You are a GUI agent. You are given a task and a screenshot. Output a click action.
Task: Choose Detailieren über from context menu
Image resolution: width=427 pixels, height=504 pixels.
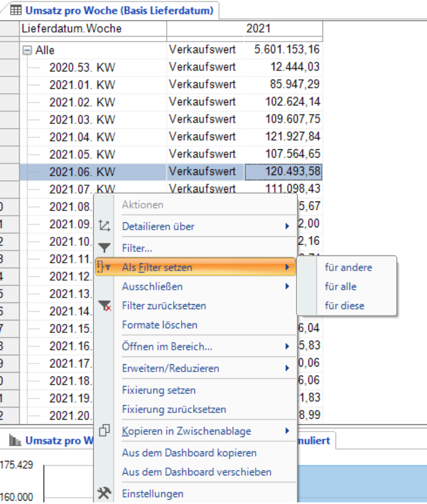196,226
